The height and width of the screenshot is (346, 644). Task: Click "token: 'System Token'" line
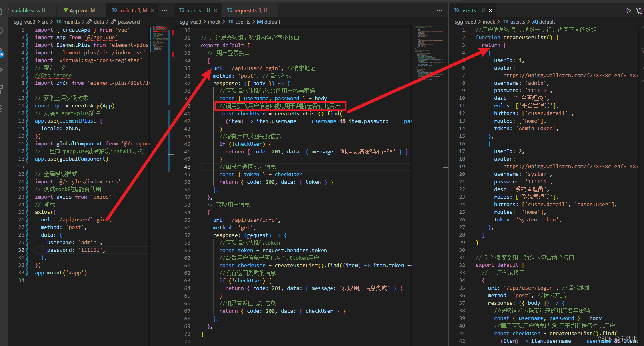click(528, 219)
